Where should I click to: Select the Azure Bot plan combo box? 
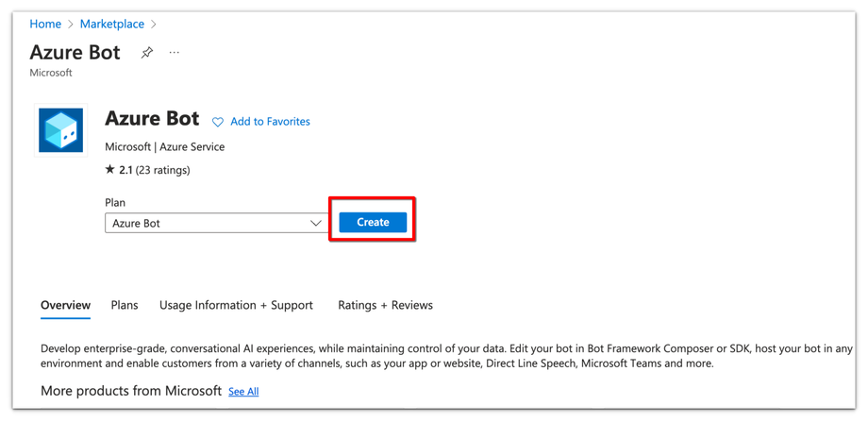[208, 224]
